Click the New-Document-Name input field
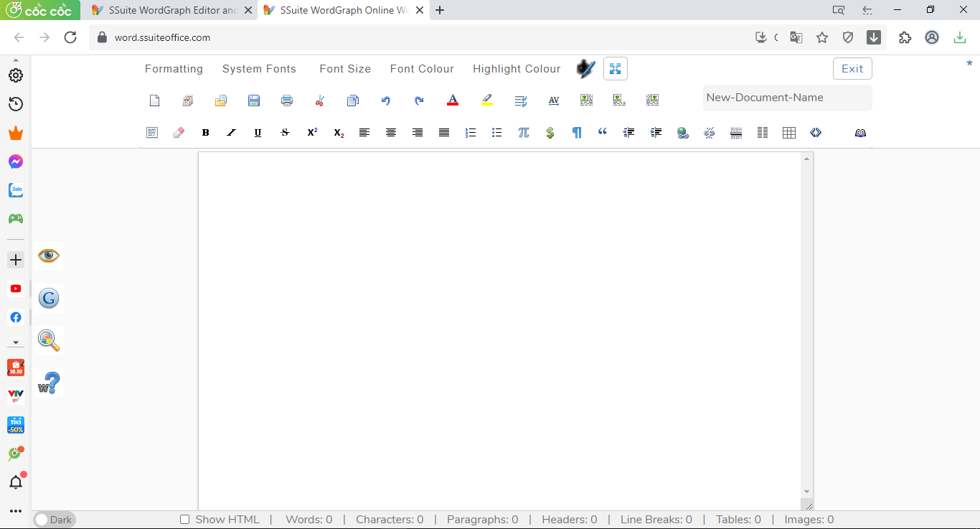 click(x=787, y=98)
